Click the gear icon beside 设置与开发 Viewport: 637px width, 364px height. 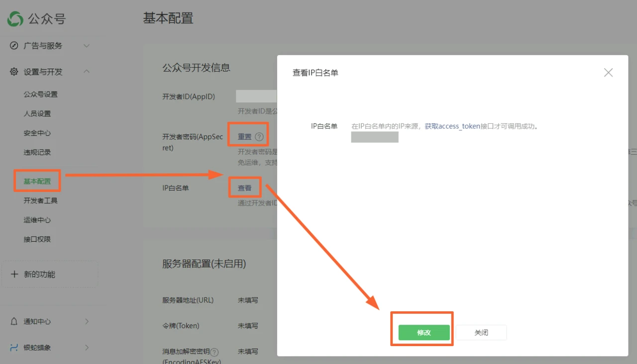point(14,72)
